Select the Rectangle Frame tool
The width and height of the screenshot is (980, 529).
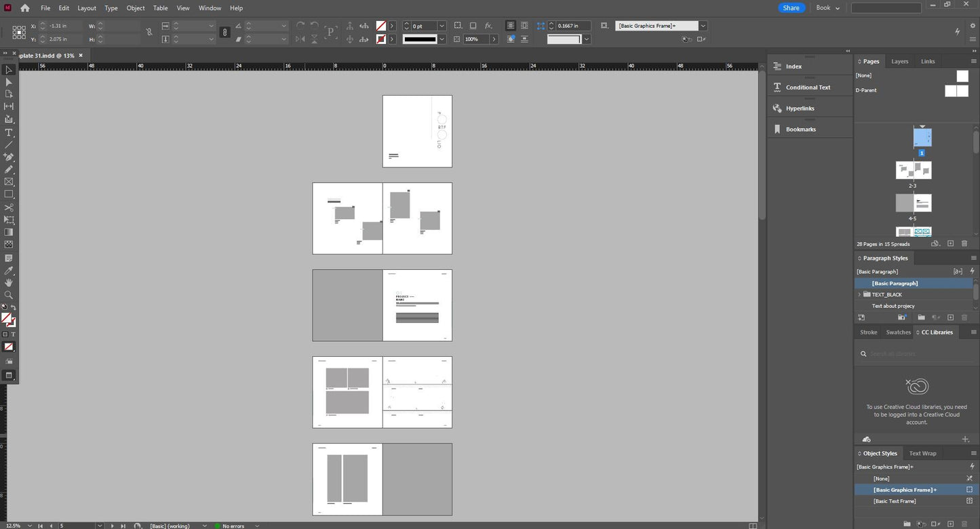tap(9, 182)
